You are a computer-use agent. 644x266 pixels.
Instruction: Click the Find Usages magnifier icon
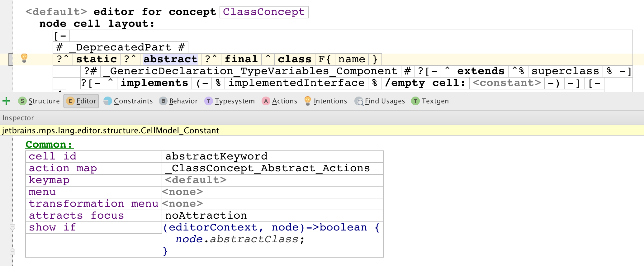[x=359, y=101]
